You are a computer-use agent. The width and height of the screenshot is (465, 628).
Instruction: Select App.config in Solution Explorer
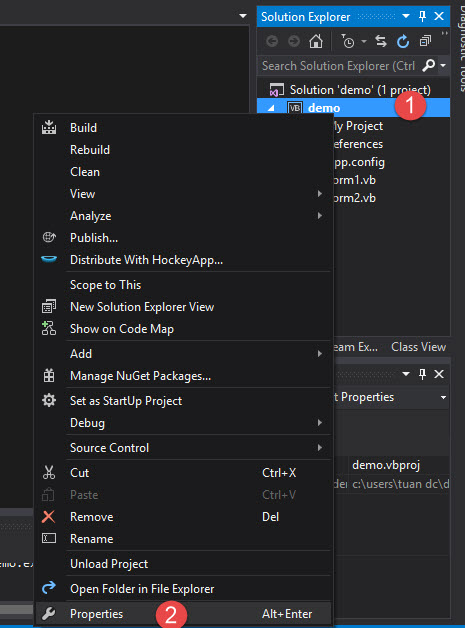click(359, 162)
